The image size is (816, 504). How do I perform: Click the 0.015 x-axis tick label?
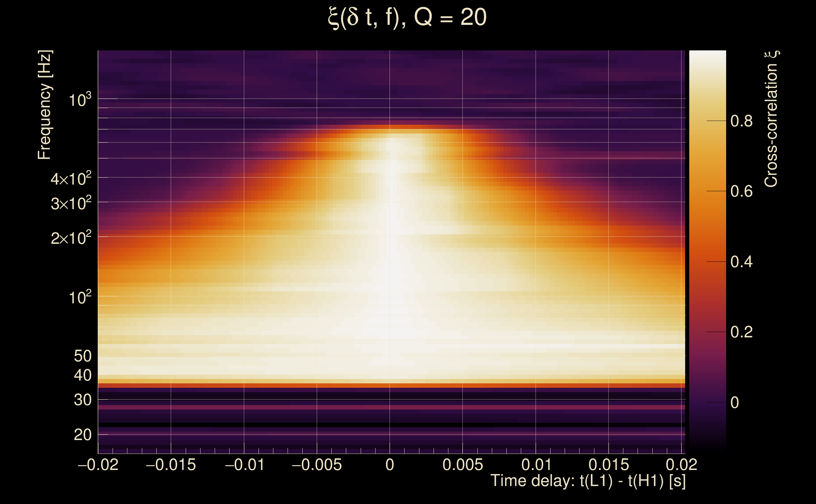point(609,465)
